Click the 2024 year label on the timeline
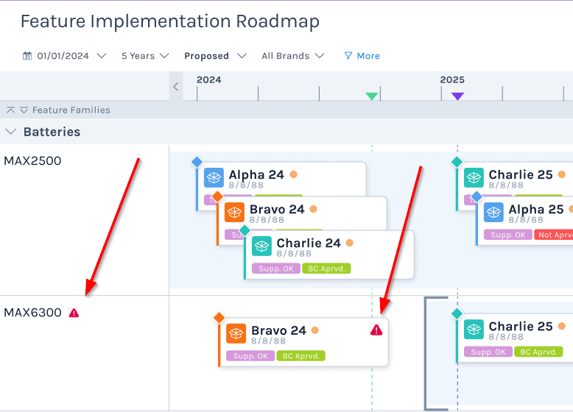The image size is (573, 412). point(209,80)
